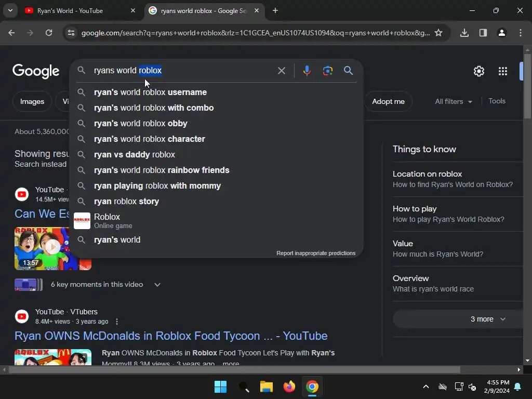Select suggestion ryan's world roblox rainbow friends

[x=217, y=170]
